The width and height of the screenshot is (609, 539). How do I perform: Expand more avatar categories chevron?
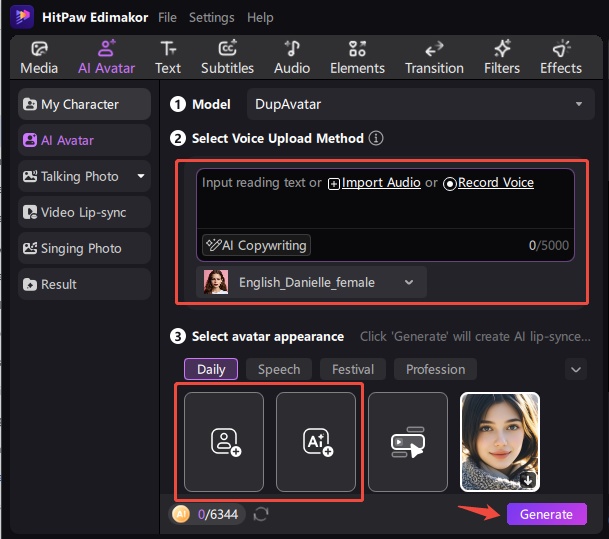pyautogui.click(x=576, y=369)
